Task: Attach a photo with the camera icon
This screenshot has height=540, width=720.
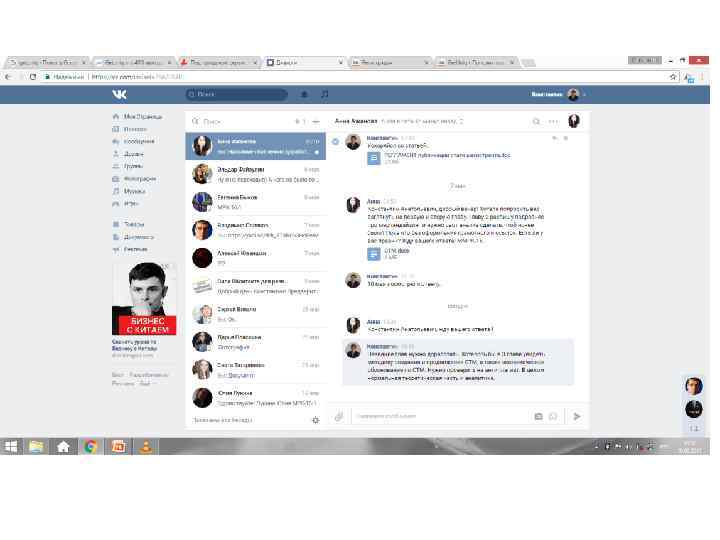Action: tap(539, 416)
